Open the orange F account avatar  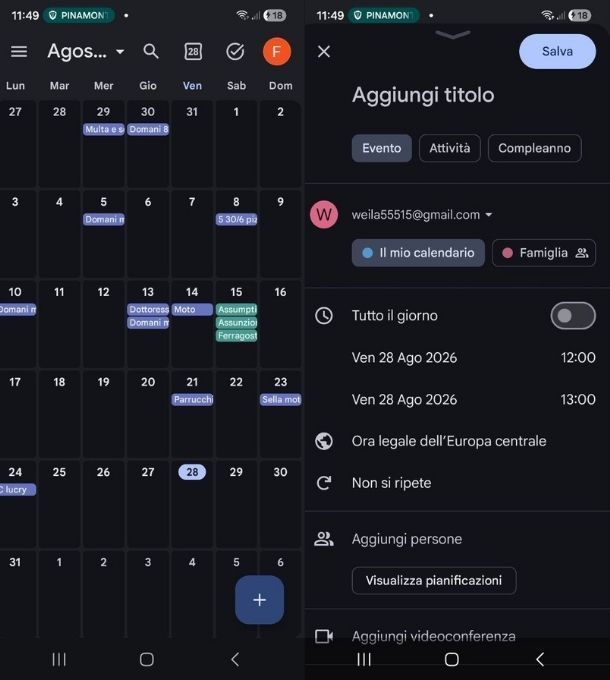point(277,51)
